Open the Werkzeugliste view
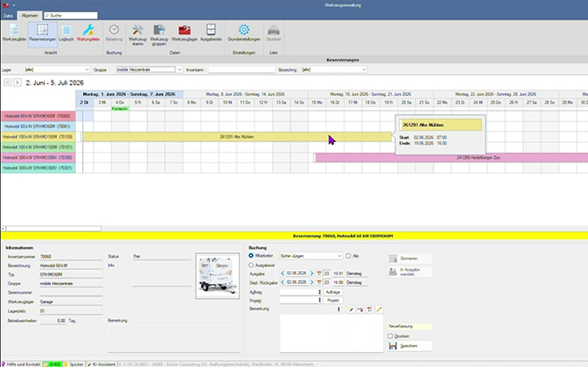The image size is (588, 367). pyautogui.click(x=14, y=33)
